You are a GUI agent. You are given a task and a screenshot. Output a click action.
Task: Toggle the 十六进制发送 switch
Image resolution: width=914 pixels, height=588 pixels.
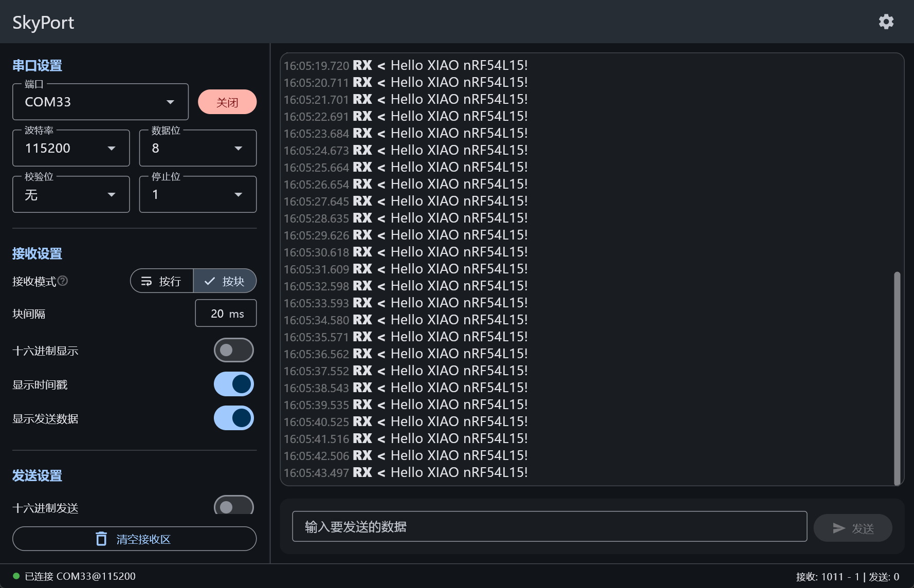point(233,506)
